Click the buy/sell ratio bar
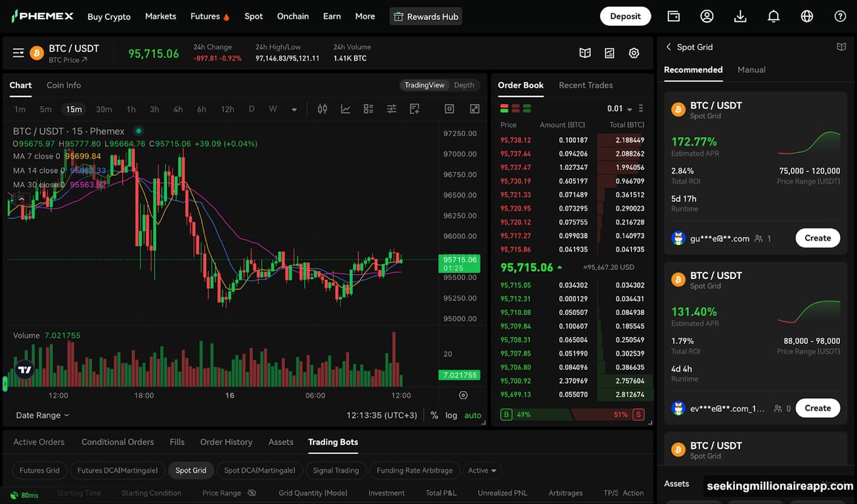The width and height of the screenshot is (857, 504). click(x=571, y=415)
